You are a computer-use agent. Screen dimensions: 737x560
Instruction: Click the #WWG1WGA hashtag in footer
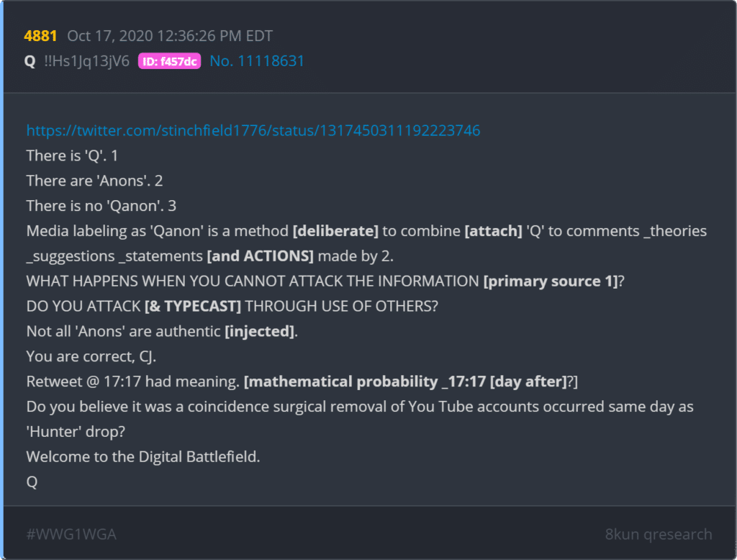tap(71, 534)
